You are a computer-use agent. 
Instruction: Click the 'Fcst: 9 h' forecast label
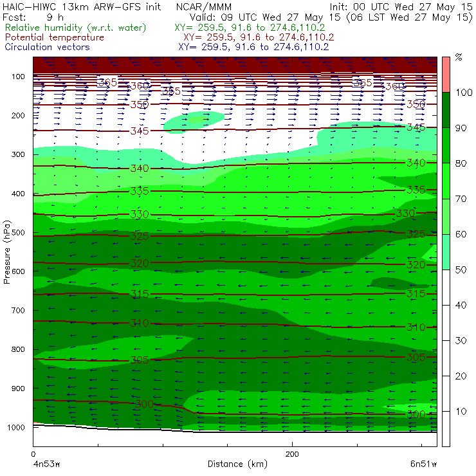pyautogui.click(x=33, y=17)
